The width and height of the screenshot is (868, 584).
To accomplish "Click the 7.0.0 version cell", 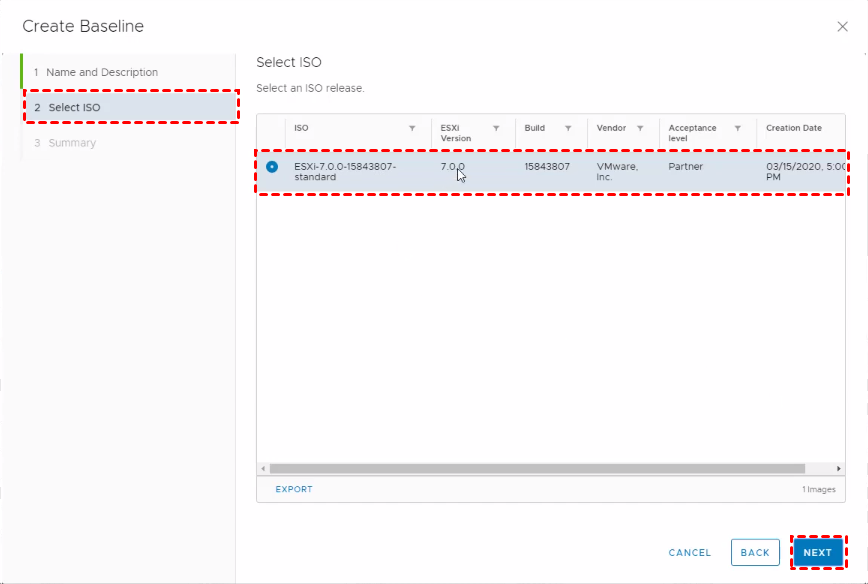I will (x=452, y=167).
